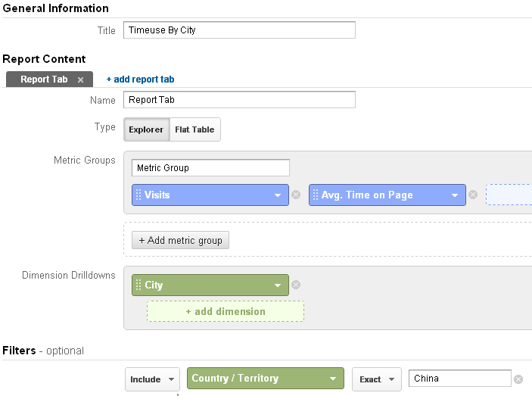The width and height of the screenshot is (532, 396).
Task: Click drag handle on Avg. Time on Page
Action: (316, 195)
